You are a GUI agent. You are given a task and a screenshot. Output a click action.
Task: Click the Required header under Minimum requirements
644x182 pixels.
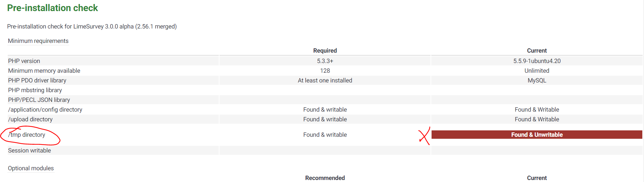click(325, 51)
